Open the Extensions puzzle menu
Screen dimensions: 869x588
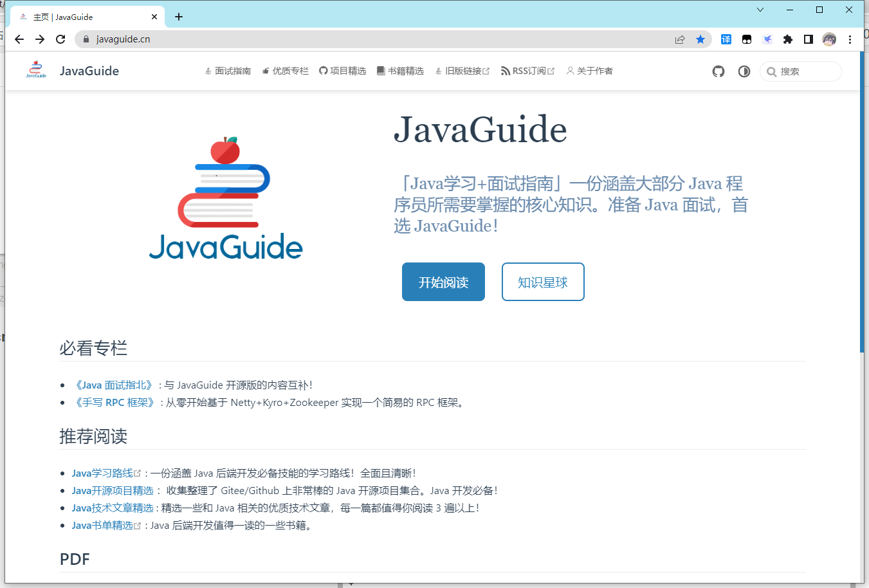(x=788, y=39)
